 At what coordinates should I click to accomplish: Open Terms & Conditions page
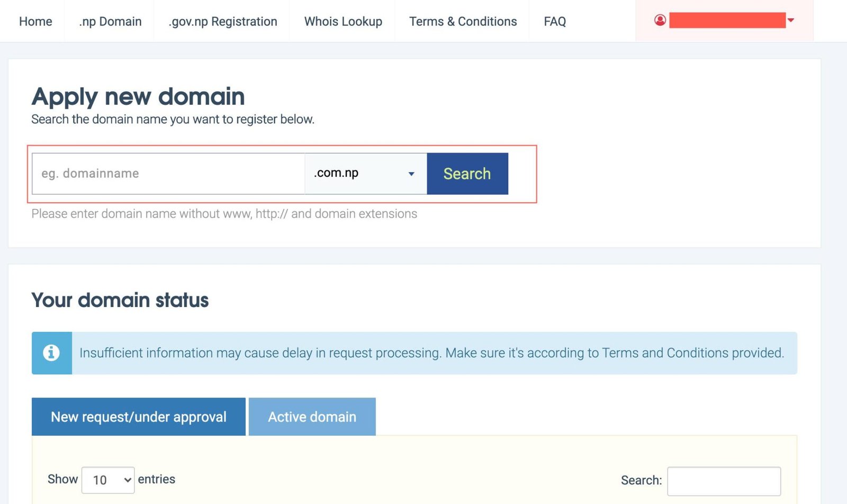pyautogui.click(x=463, y=21)
